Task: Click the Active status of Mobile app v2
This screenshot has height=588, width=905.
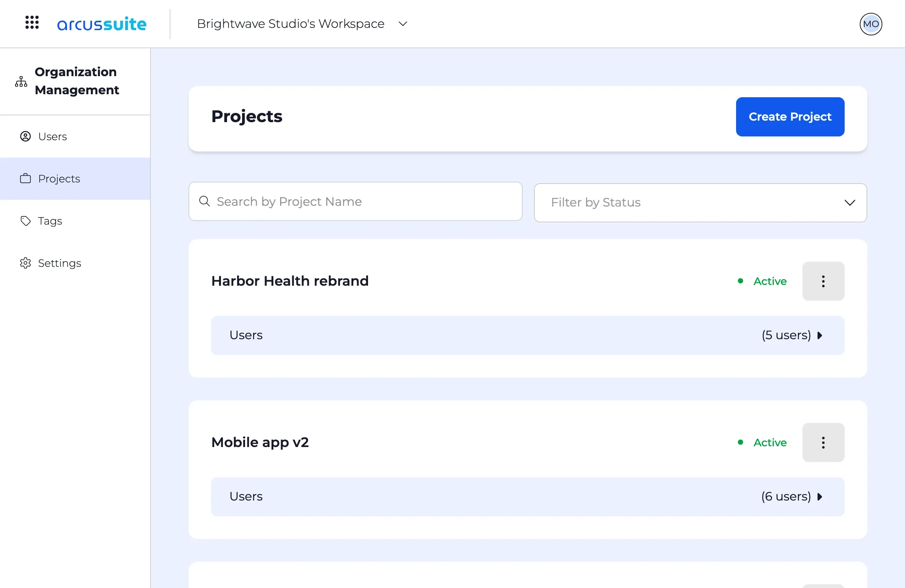Action: click(x=762, y=443)
